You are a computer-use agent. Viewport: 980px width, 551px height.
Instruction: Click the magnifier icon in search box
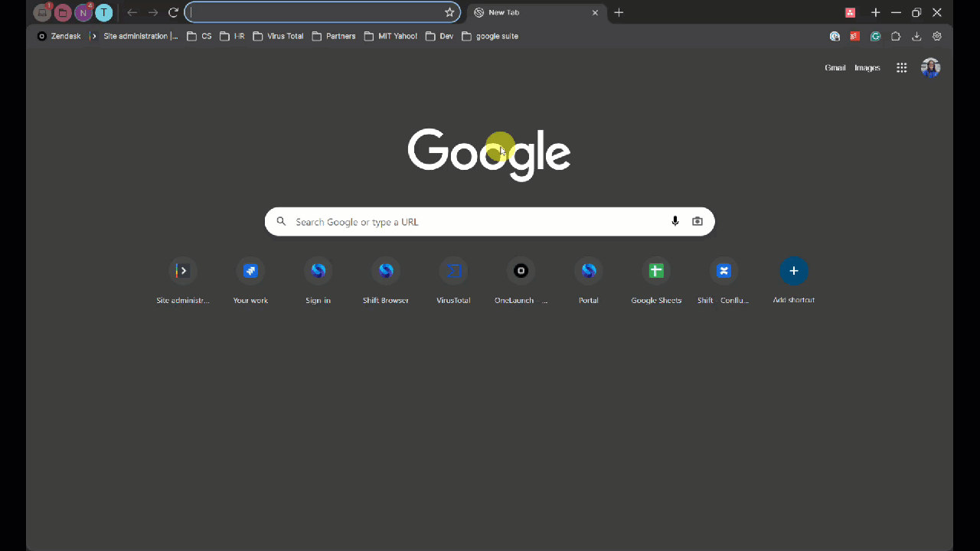282,222
